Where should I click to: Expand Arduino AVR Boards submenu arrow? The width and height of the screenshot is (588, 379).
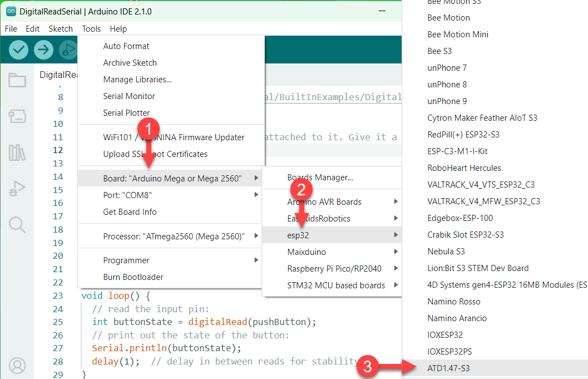[396, 201]
